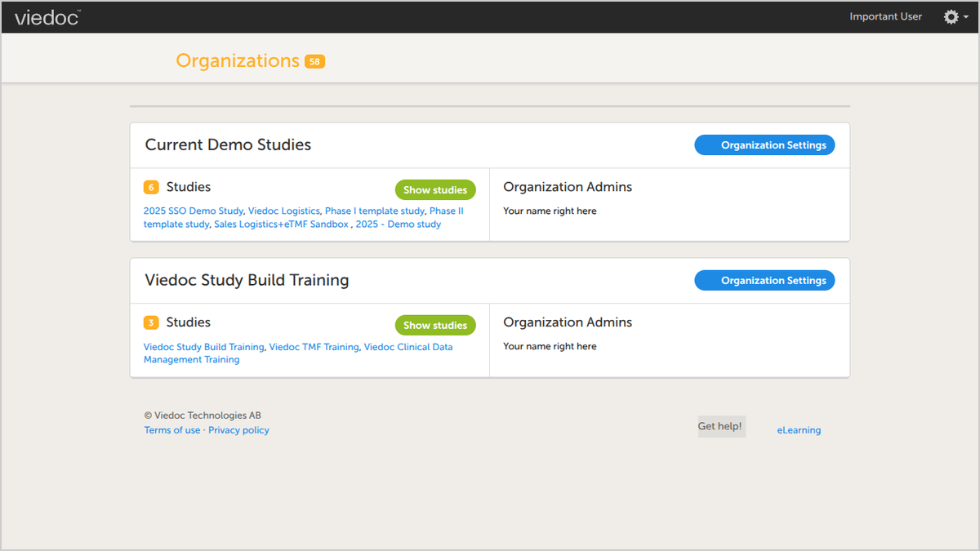The image size is (980, 551).
Task: Click the 6 studies count badge
Action: (x=151, y=187)
